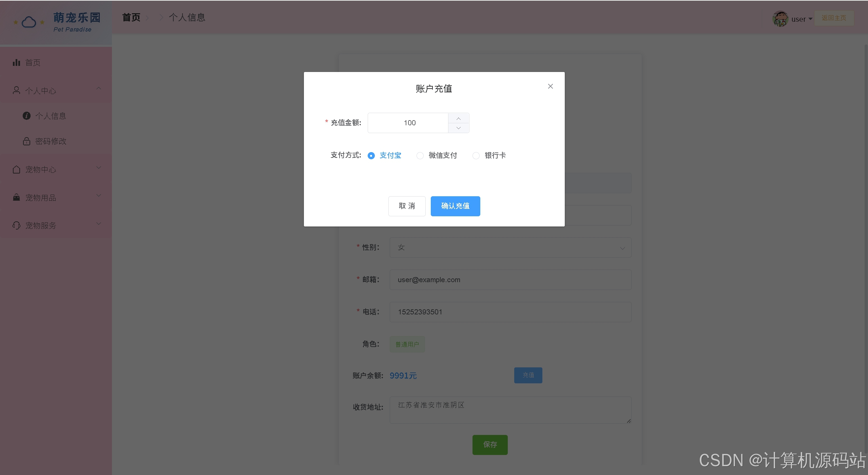
Task: Select 支付宝 payment radio button
Action: click(371, 156)
